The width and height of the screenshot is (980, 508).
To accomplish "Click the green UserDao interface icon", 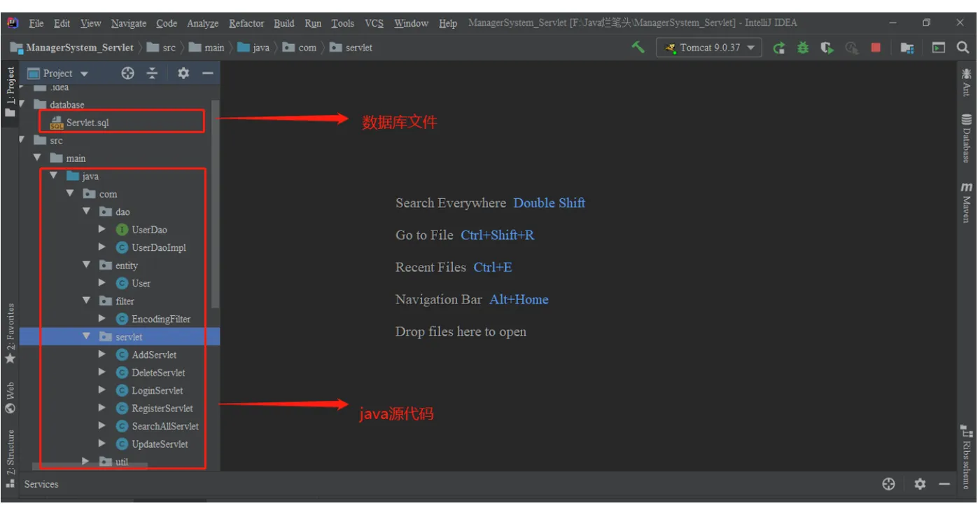I will [x=122, y=229].
